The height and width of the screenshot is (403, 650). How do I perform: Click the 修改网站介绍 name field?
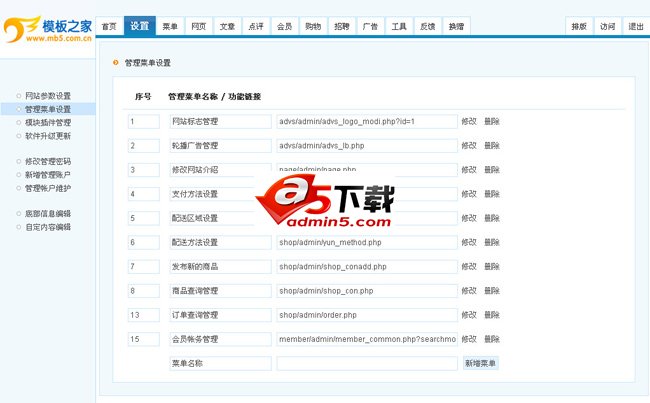[x=221, y=170]
